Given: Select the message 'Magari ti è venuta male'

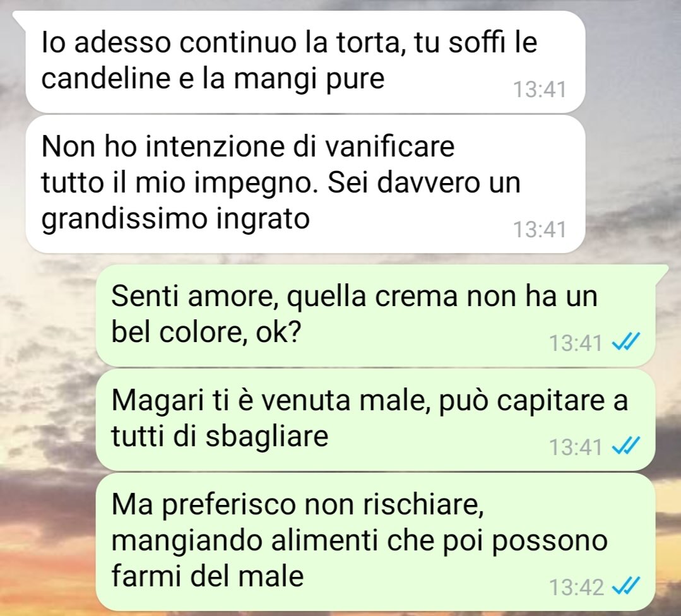Looking at the screenshot, I should point(376,420).
